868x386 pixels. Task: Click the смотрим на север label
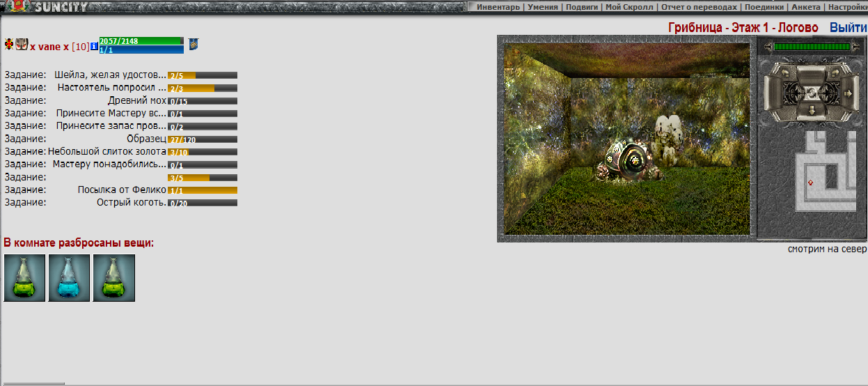827,249
